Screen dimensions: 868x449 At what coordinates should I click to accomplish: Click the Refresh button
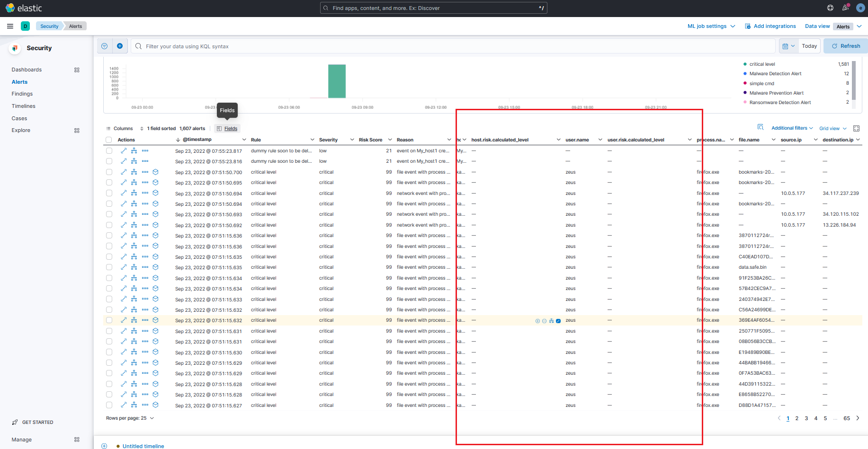point(845,45)
